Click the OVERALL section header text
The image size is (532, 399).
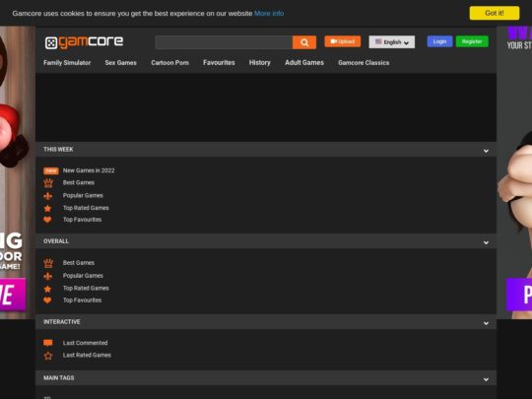pyautogui.click(x=56, y=241)
